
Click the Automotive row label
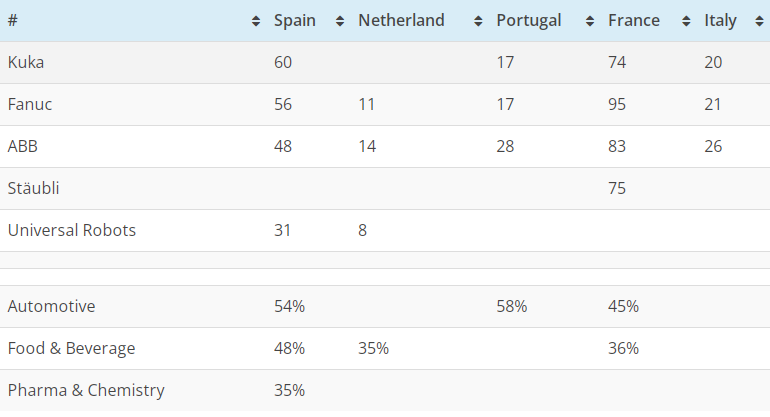(x=51, y=306)
